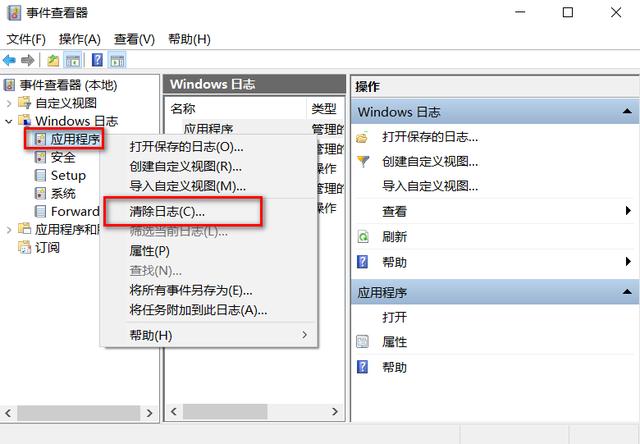Collapse the Windows 日志 actions section
This screenshot has height=444, width=640.
627,112
